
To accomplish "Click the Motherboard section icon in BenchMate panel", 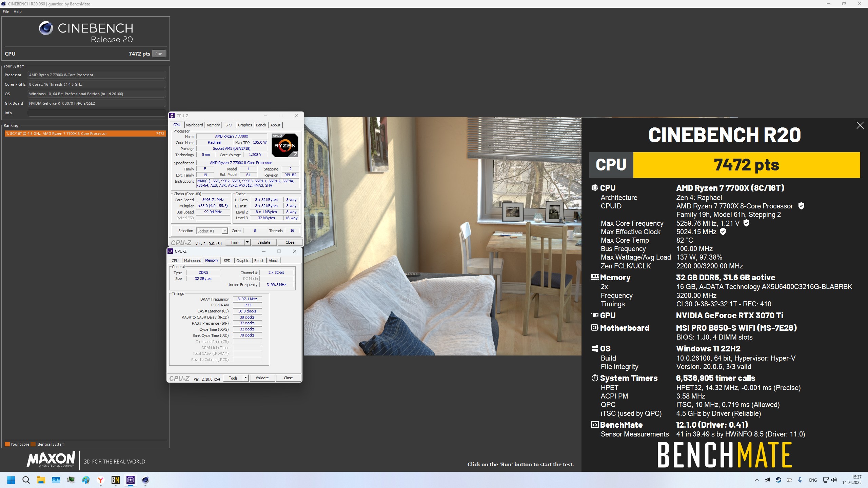I will pyautogui.click(x=595, y=327).
